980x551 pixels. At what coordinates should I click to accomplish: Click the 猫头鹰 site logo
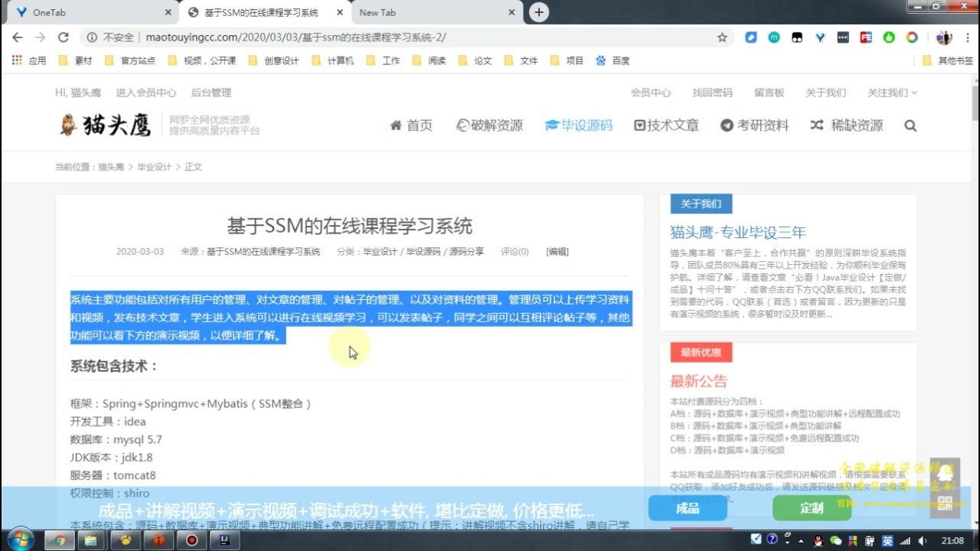coord(106,125)
